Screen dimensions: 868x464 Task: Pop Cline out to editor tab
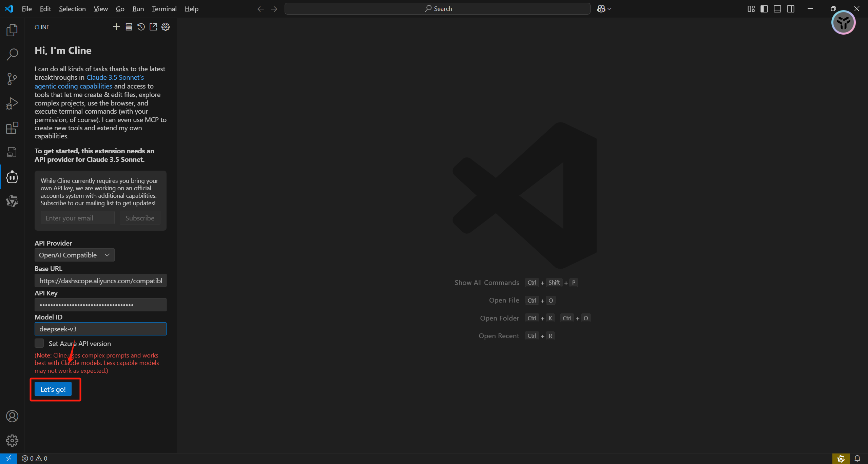[x=153, y=27]
